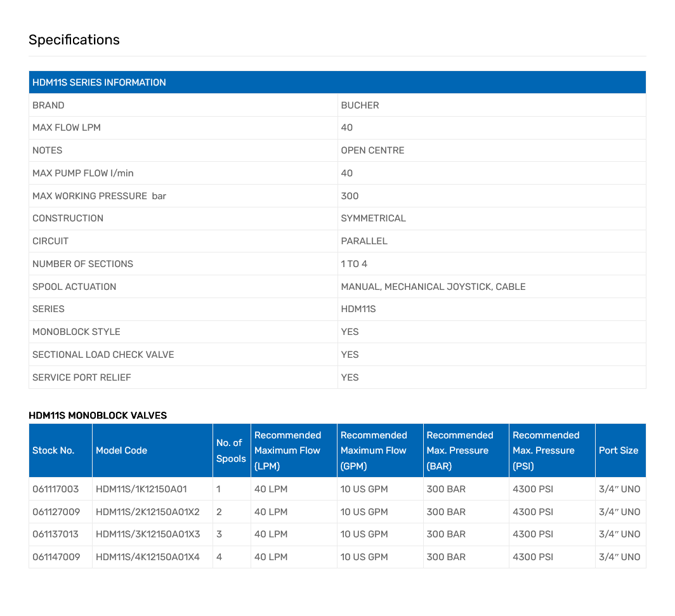Select the PARALLEL circuit value
675x616 pixels.
click(x=364, y=241)
